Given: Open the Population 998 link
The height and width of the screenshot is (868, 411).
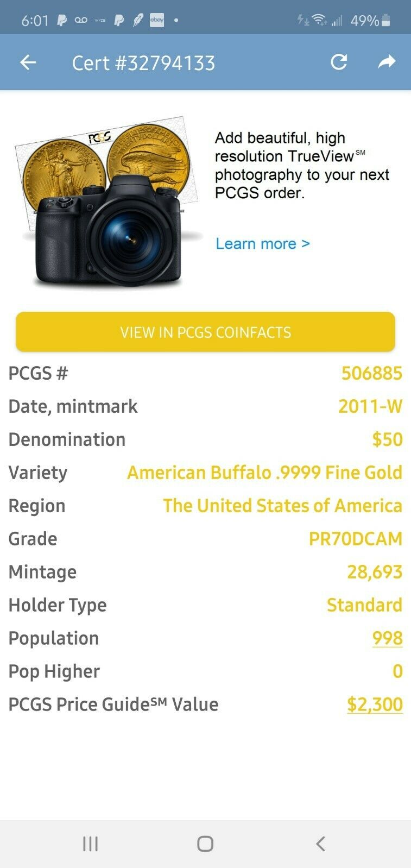Looking at the screenshot, I should (387, 638).
